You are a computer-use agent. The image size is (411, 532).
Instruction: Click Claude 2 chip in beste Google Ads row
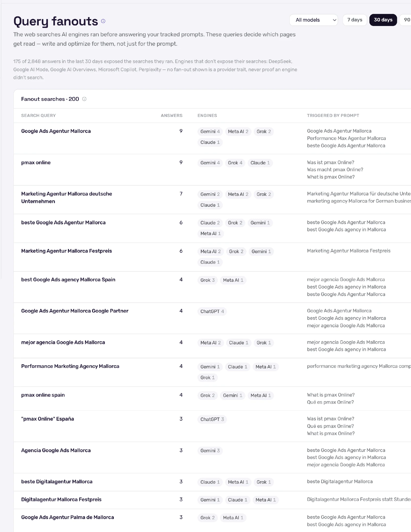pyautogui.click(x=210, y=223)
